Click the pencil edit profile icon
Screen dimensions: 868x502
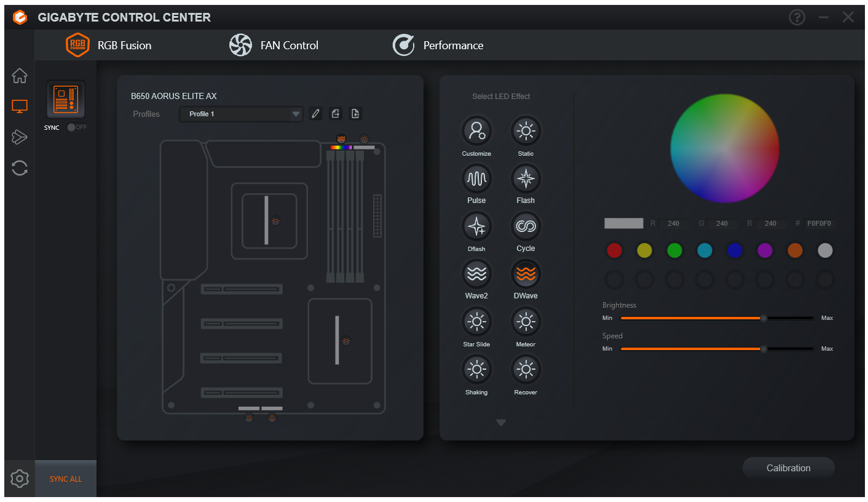pos(315,114)
